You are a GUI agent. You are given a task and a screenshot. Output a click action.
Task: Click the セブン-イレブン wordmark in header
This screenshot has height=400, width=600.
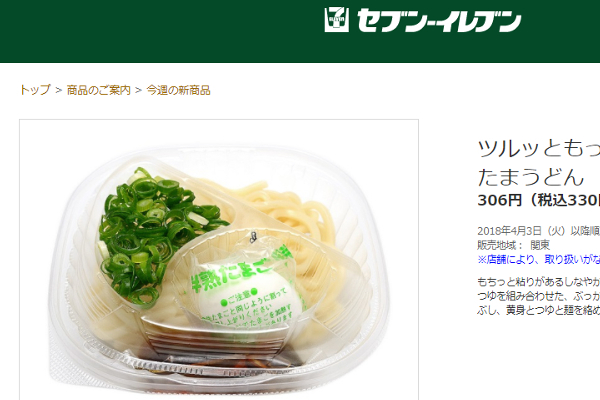coord(439,20)
